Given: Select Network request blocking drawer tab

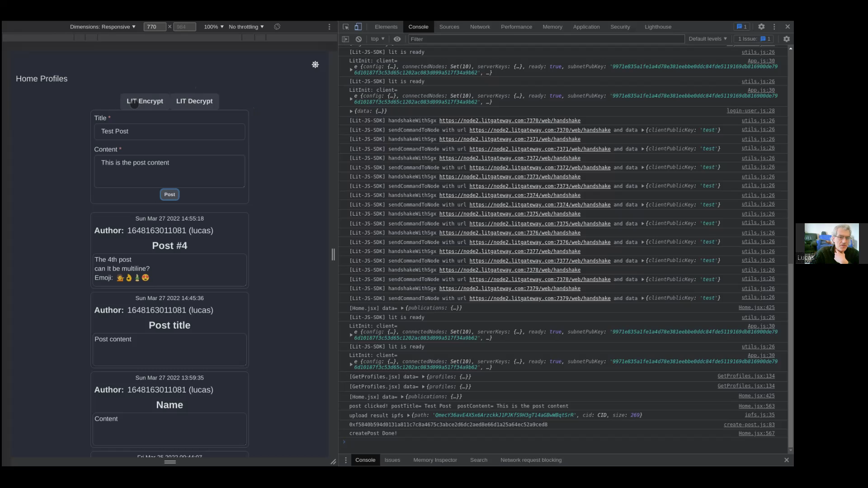Looking at the screenshot, I should 531,460.
